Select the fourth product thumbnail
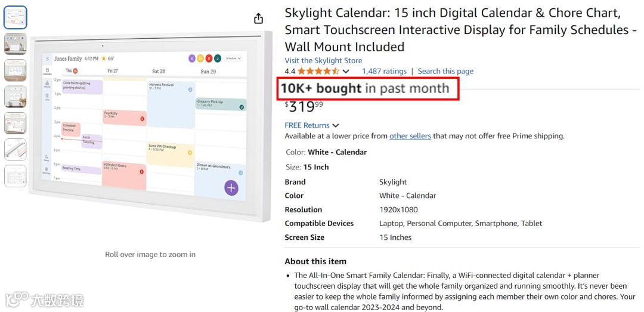The width and height of the screenshot is (644, 312). (16, 97)
